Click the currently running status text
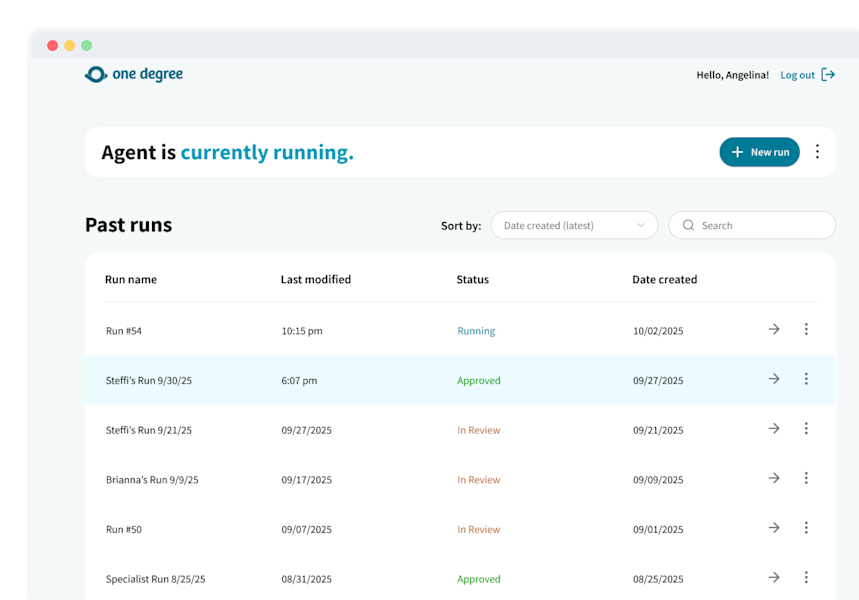This screenshot has height=600, width=859. (267, 152)
